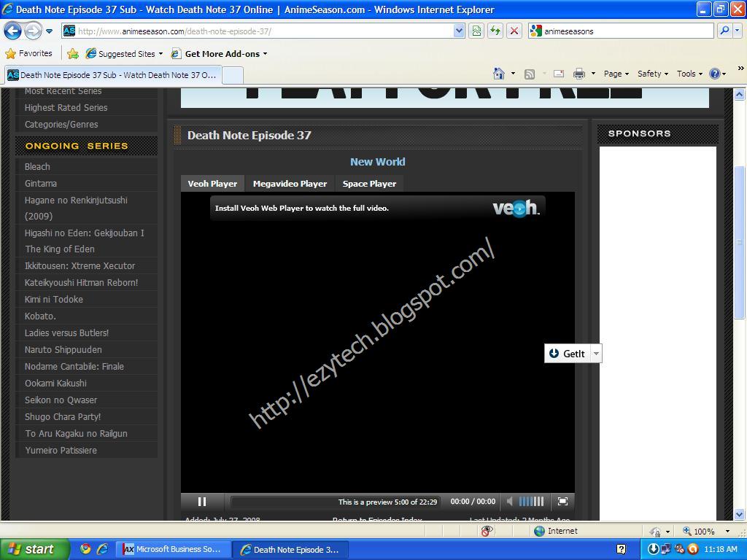Open the Bleach series link
The width and height of the screenshot is (747, 560).
tap(37, 167)
